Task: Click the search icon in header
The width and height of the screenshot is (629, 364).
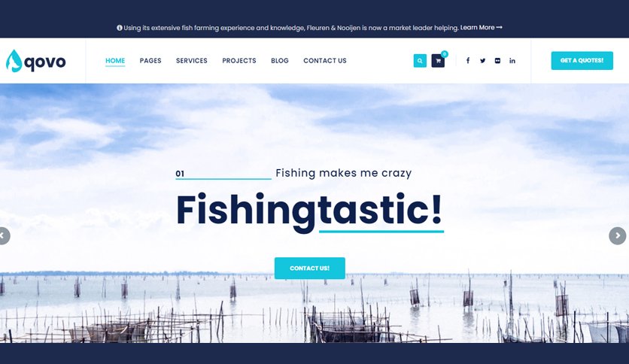Action: [420, 60]
